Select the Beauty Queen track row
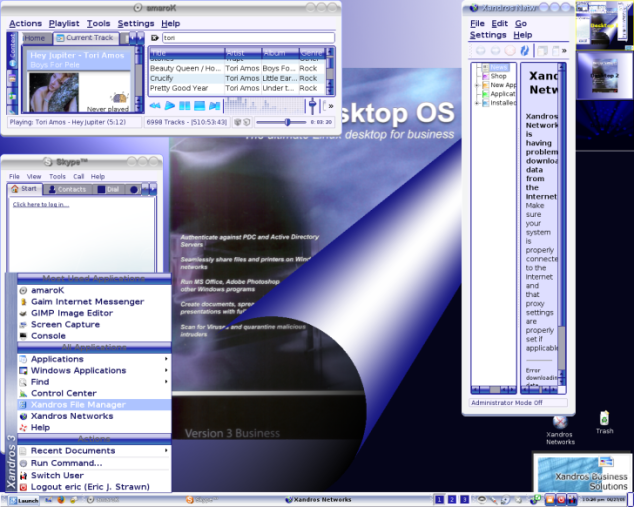This screenshot has height=507, width=634. pos(237,68)
